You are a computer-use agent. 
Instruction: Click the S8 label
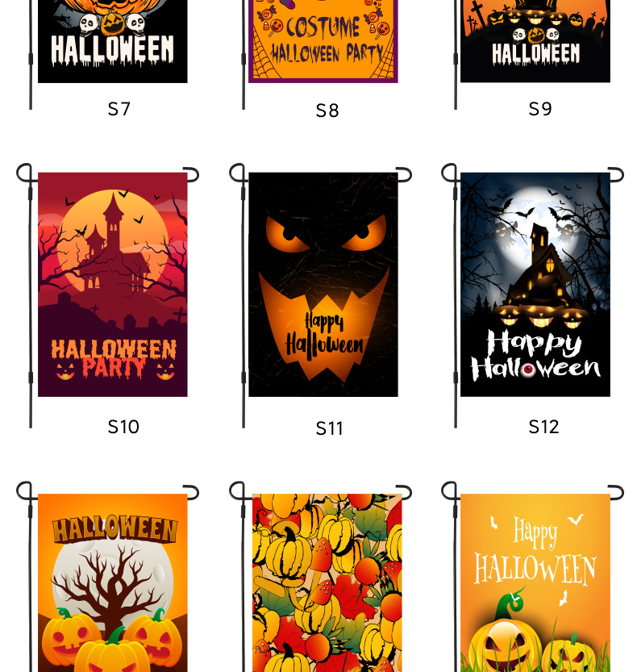[x=327, y=111]
